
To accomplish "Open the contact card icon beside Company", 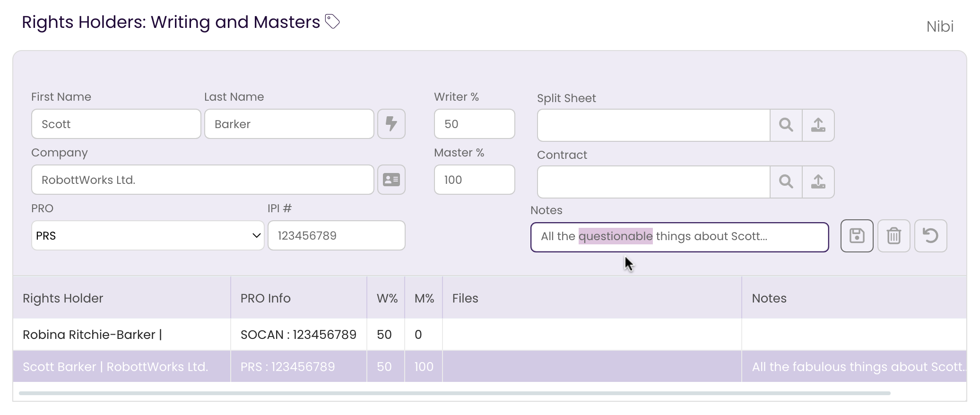I will pyautogui.click(x=391, y=180).
